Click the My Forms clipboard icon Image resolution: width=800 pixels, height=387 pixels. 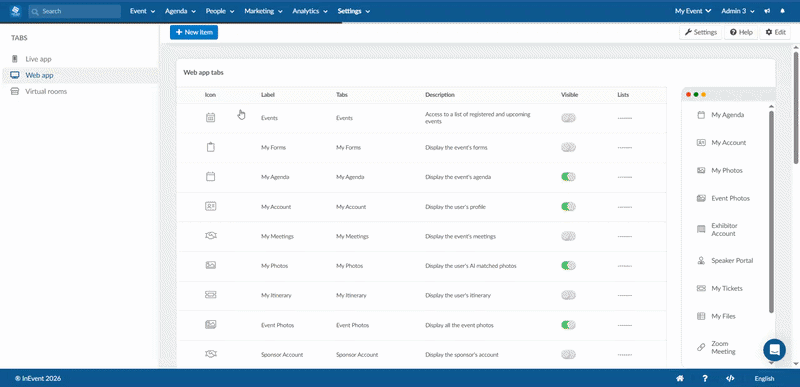[x=210, y=147]
